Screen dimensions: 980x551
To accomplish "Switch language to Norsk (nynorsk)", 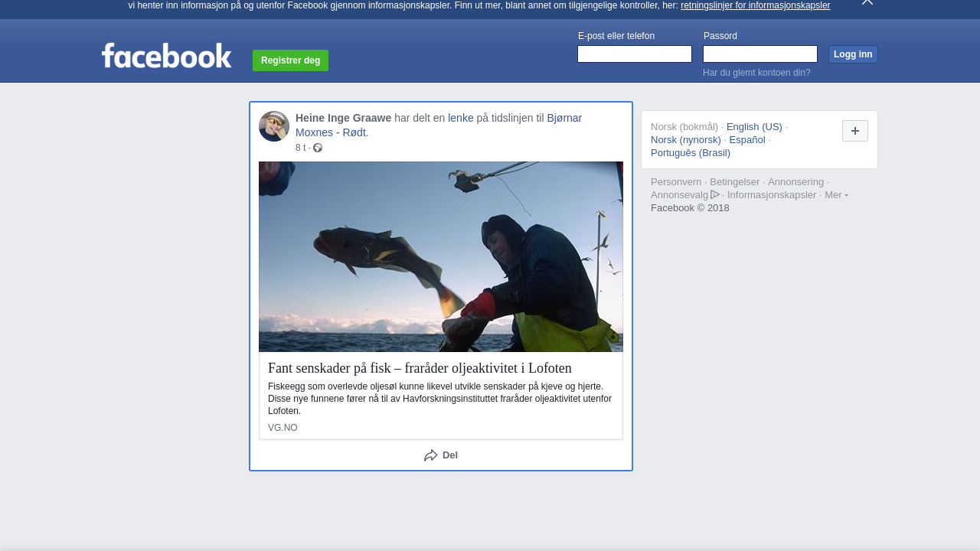I will [x=686, y=140].
